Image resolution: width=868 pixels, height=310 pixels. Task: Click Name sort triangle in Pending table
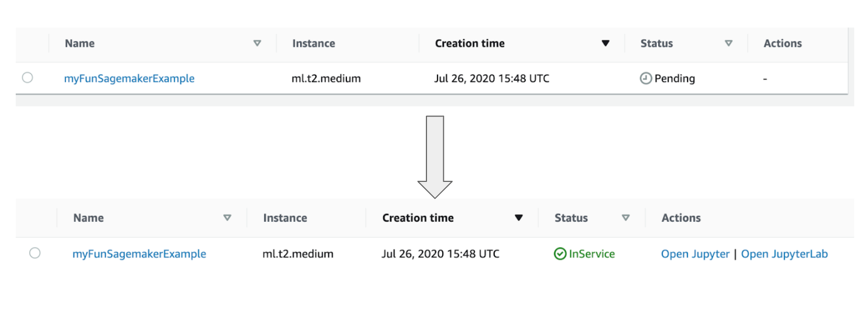(x=257, y=43)
